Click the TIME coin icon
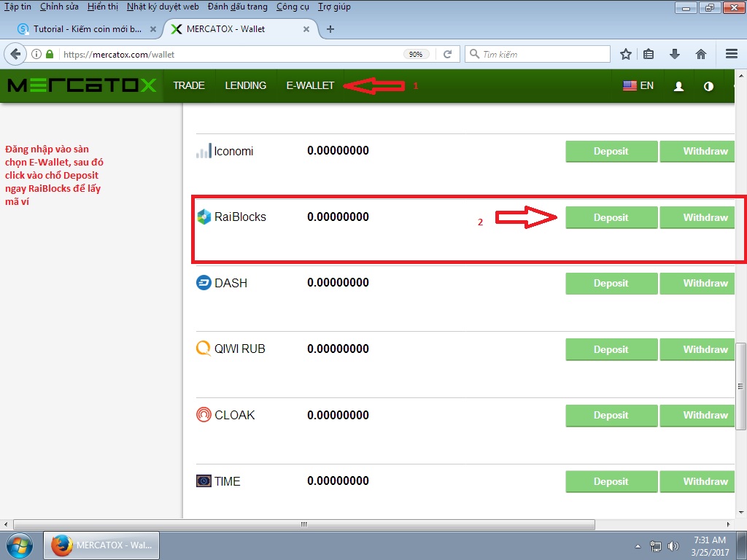Image resolution: width=747 pixels, height=560 pixels. click(204, 481)
